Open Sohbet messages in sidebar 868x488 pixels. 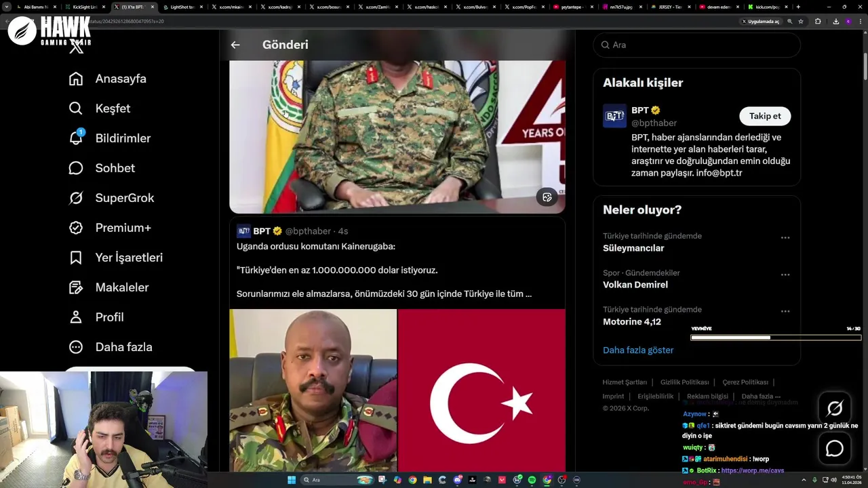[x=102, y=168]
